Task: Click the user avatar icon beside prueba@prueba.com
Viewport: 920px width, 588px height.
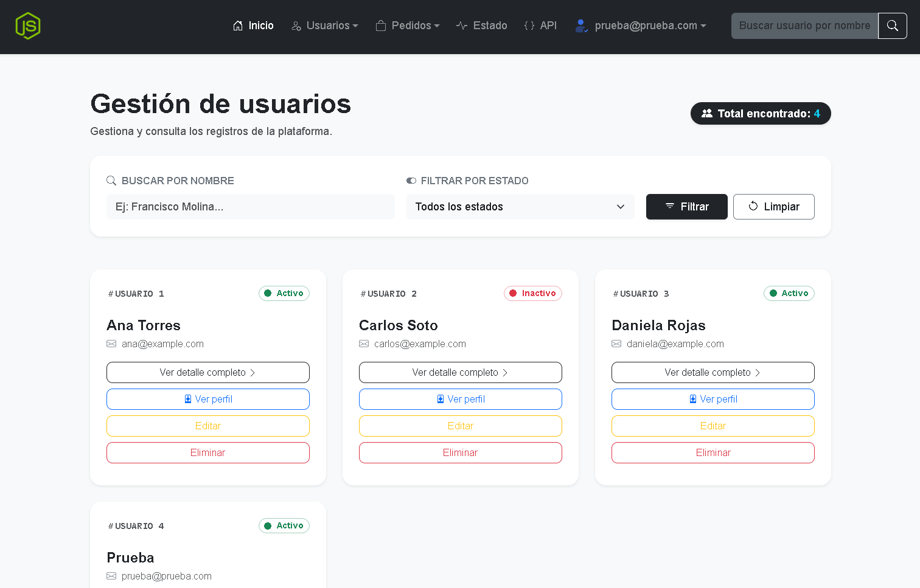Action: coord(582,26)
